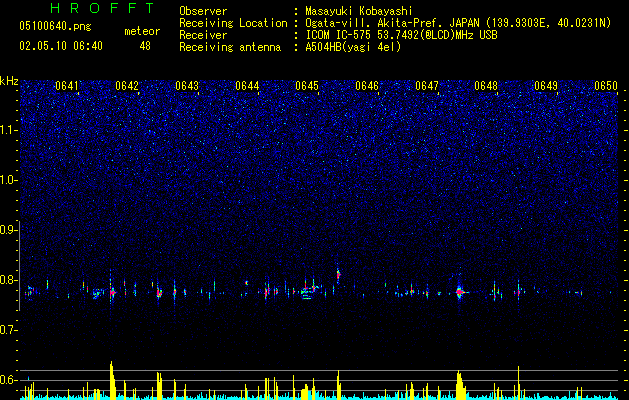Click the HROFFT title text
The image size is (629, 400).
coord(103,8)
